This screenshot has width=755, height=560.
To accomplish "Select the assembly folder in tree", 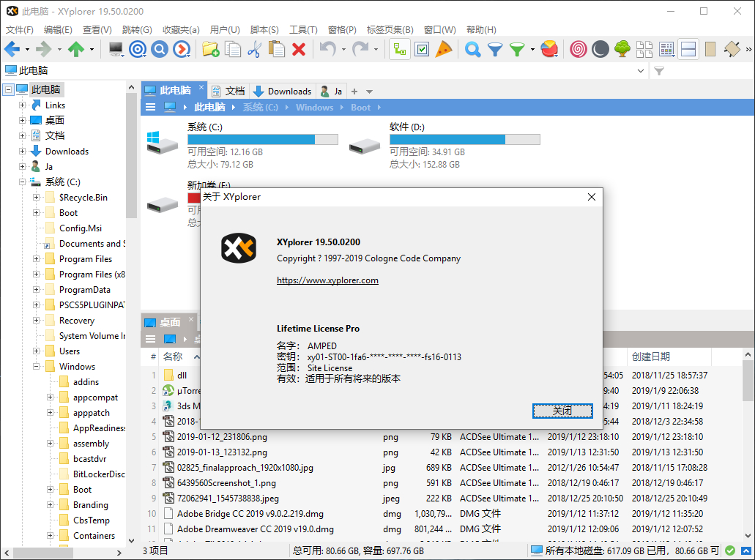I will 91,444.
